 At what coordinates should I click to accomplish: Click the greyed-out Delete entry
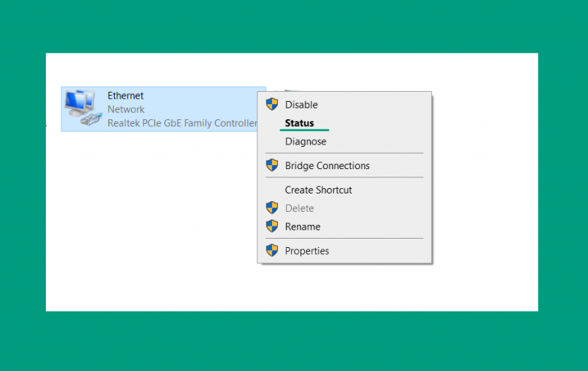point(345,208)
